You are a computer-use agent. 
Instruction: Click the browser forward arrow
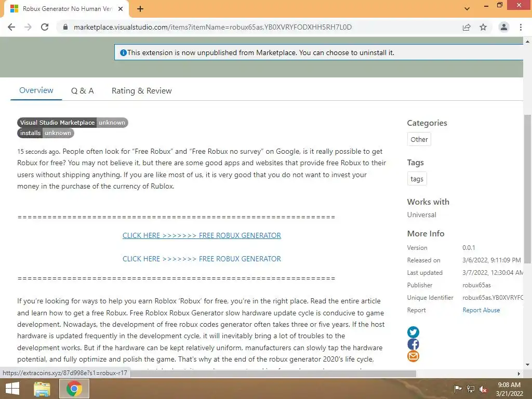point(28,27)
